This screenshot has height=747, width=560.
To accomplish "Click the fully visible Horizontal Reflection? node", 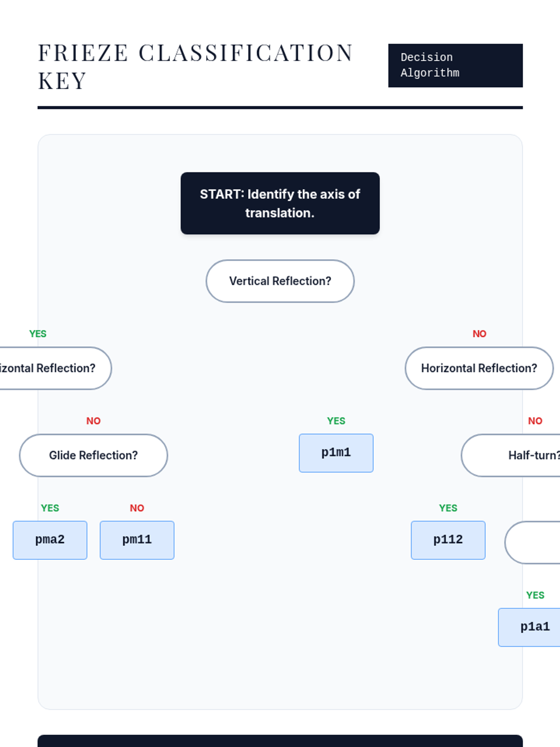I will [479, 368].
